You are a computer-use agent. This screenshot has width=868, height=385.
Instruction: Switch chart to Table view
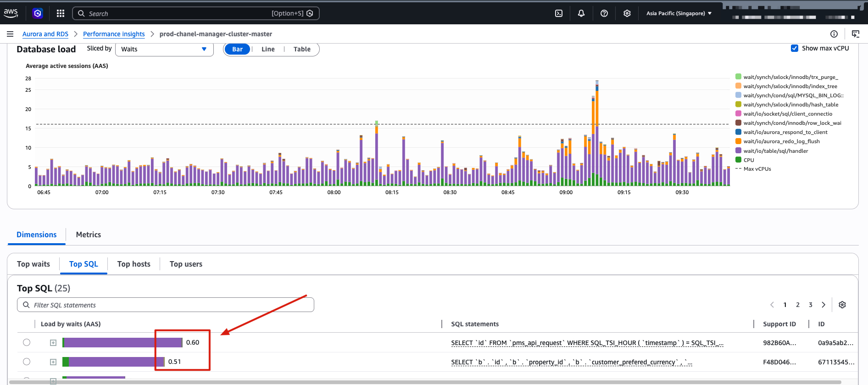point(302,49)
